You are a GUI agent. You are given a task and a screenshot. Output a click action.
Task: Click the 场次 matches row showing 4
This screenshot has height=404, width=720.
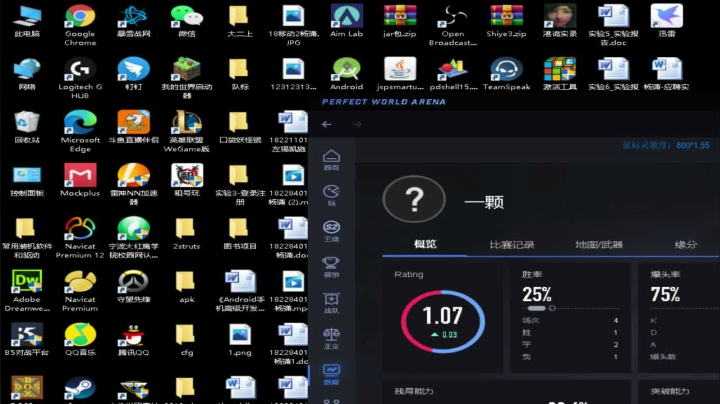tap(570, 320)
